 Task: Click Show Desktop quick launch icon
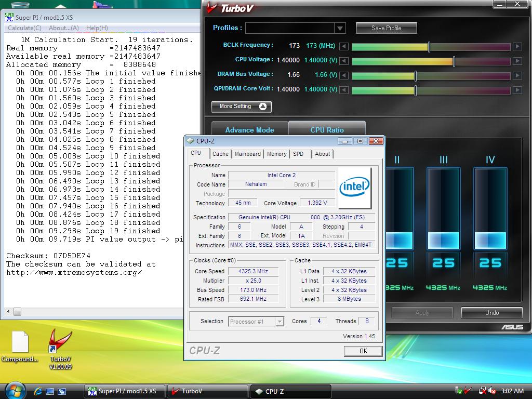[x=50, y=391]
